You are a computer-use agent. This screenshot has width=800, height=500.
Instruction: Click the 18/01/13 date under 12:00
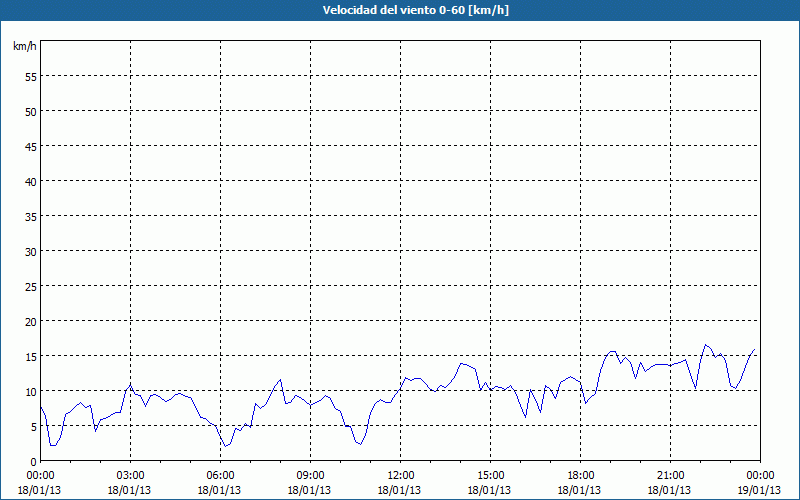[399, 490]
